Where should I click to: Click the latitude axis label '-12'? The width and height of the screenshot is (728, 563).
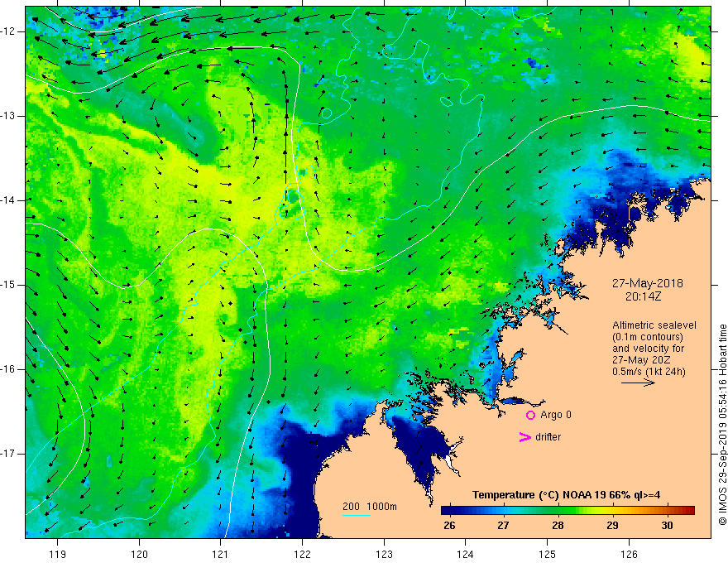click(x=8, y=31)
